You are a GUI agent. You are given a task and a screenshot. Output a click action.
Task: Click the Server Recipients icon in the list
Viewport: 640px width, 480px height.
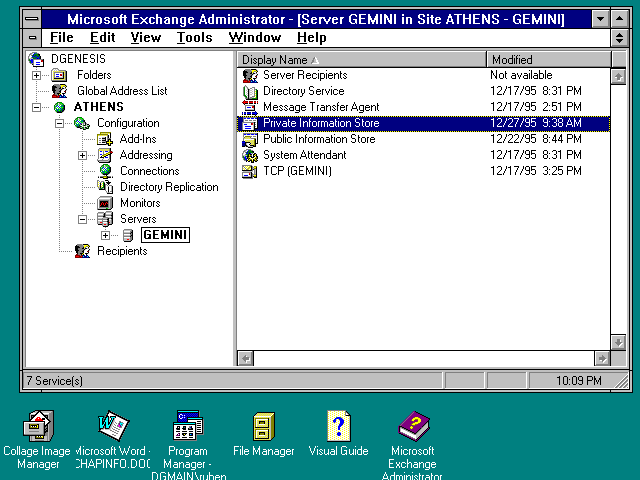[250, 76]
